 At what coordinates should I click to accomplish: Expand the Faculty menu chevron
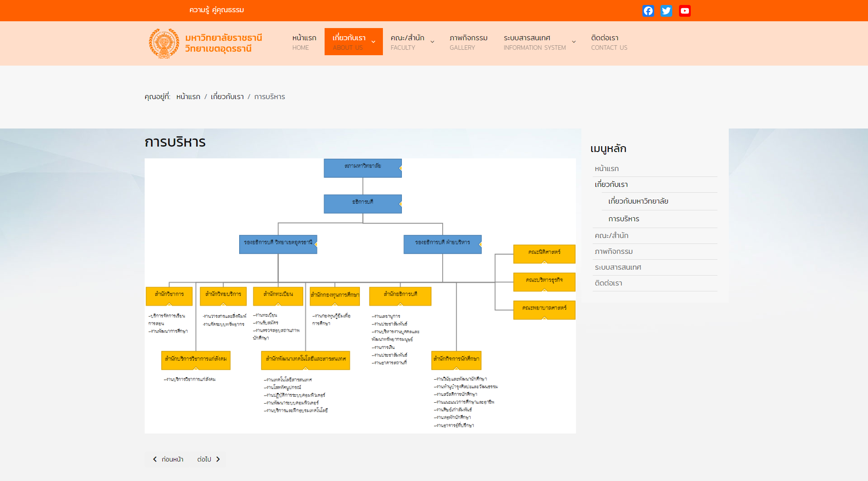tap(432, 42)
